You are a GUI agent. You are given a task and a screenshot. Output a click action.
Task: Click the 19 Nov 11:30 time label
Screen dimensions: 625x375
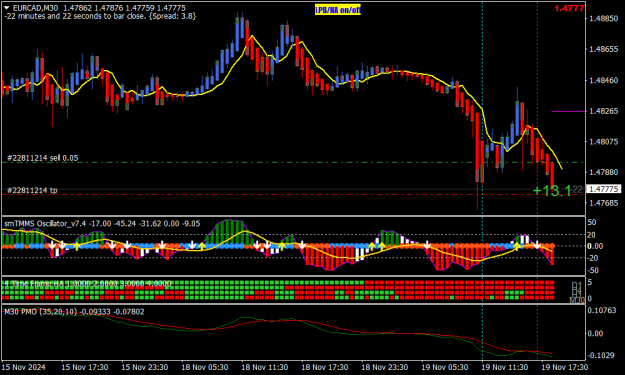coord(505,367)
